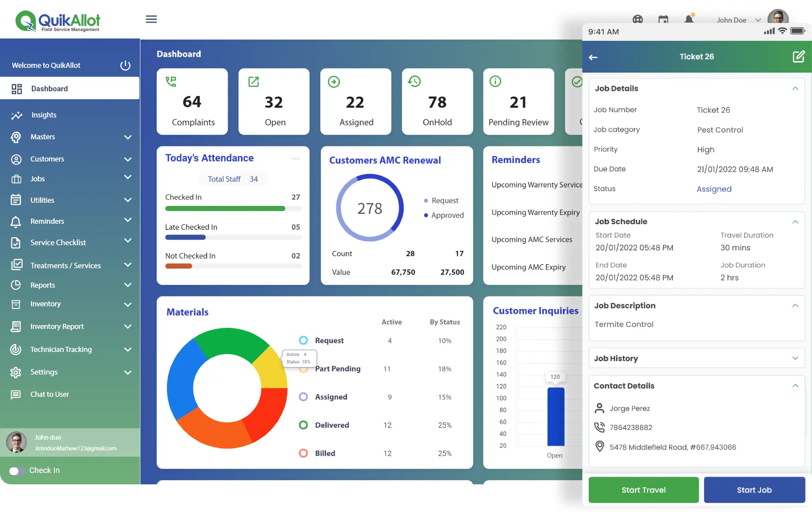
Task: Open the hamburger menu
Action: [151, 19]
